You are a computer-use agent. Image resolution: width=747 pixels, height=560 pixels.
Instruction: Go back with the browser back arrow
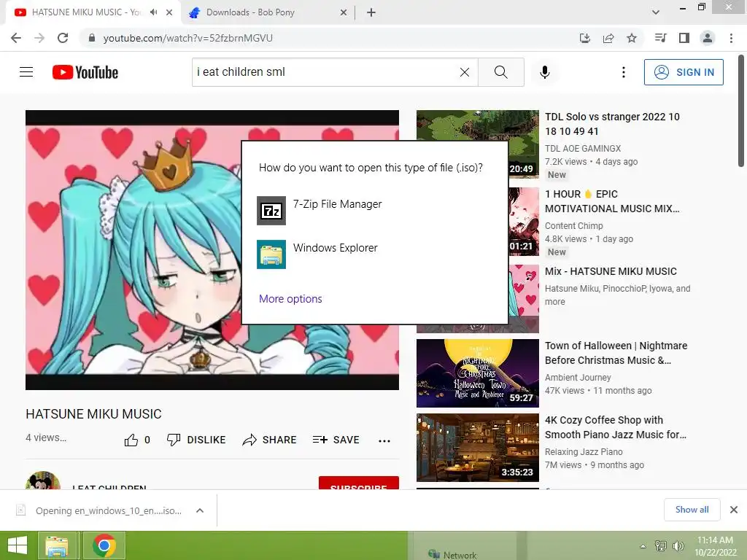(16, 38)
